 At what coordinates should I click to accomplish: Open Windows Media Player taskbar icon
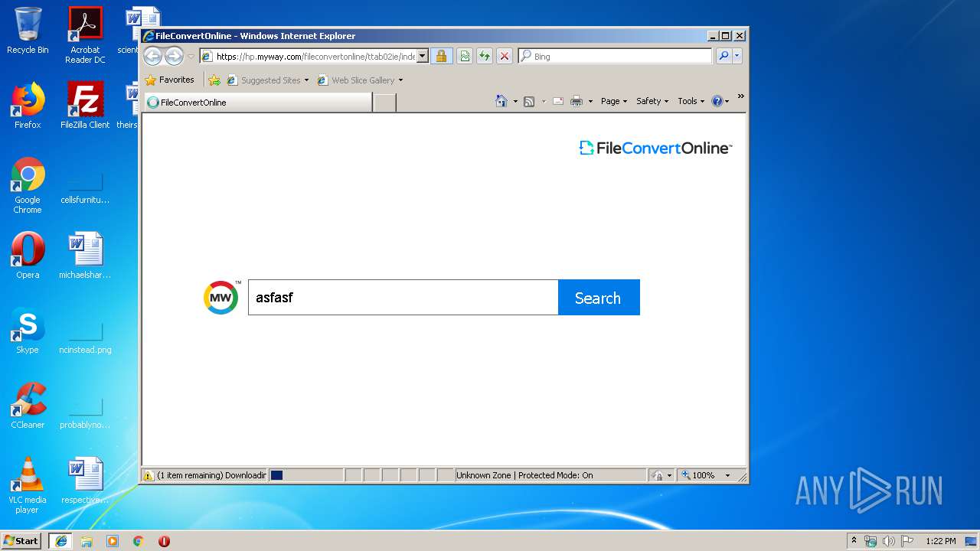click(x=113, y=541)
